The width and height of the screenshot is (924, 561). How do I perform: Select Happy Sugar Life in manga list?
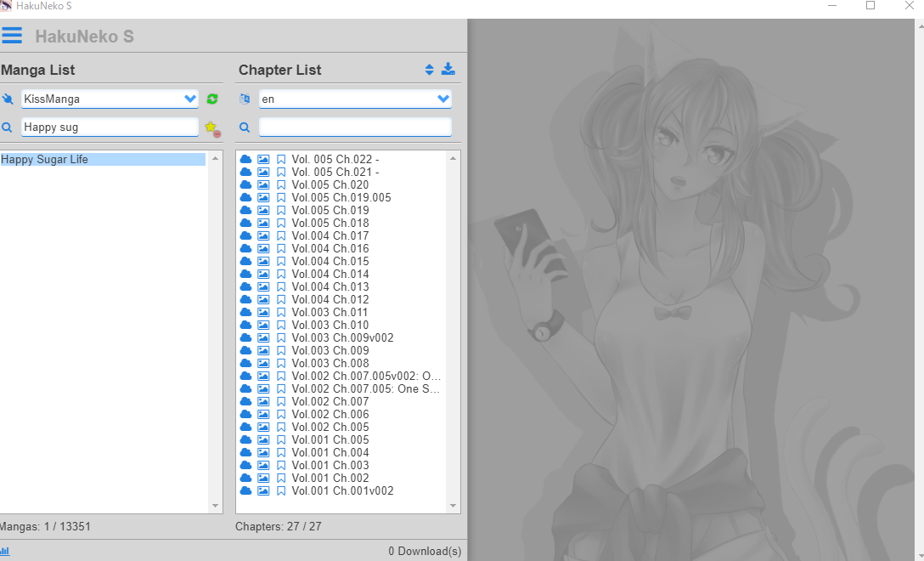point(103,159)
